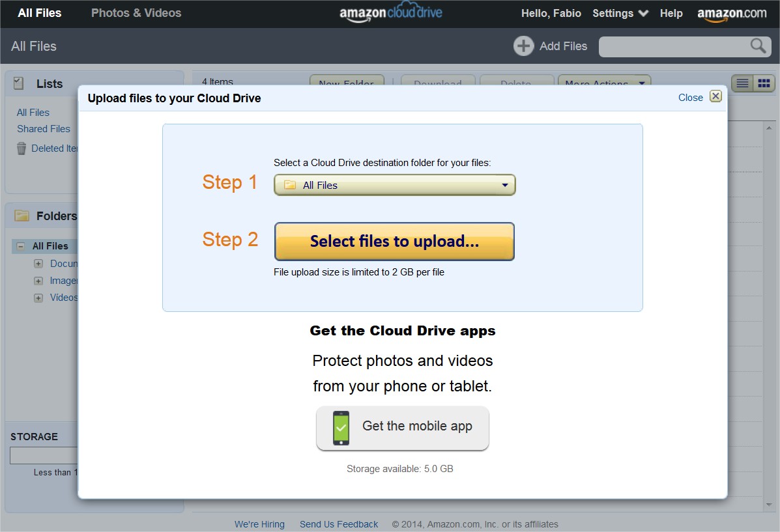Screen dimensions: 780x532
Task: Open the Shared Files link
Action: click(x=43, y=129)
